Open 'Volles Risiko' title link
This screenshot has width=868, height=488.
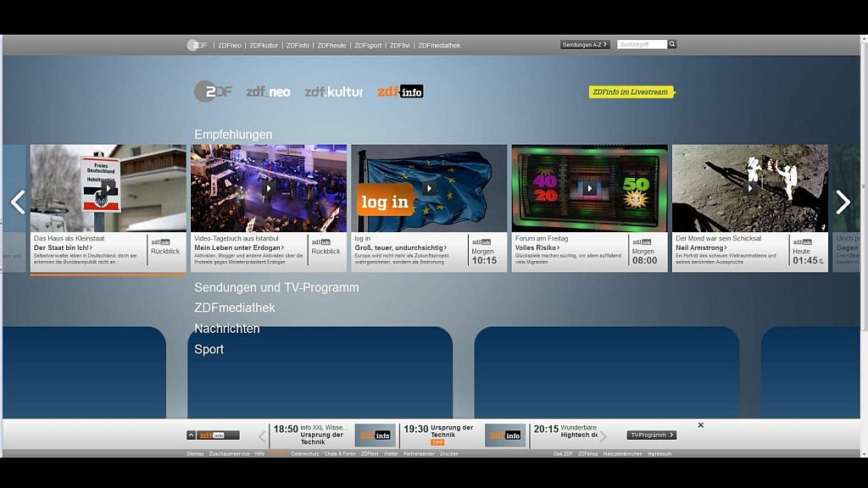537,248
